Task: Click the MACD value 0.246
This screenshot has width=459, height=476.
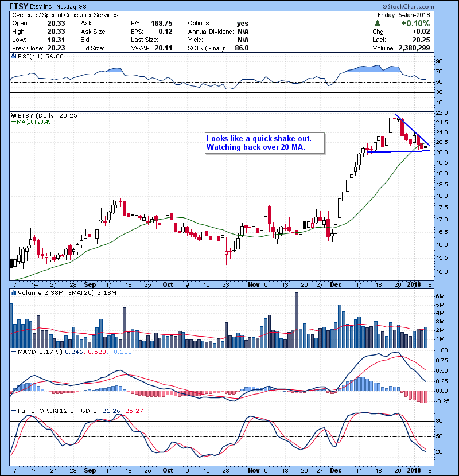Action: pos(75,352)
